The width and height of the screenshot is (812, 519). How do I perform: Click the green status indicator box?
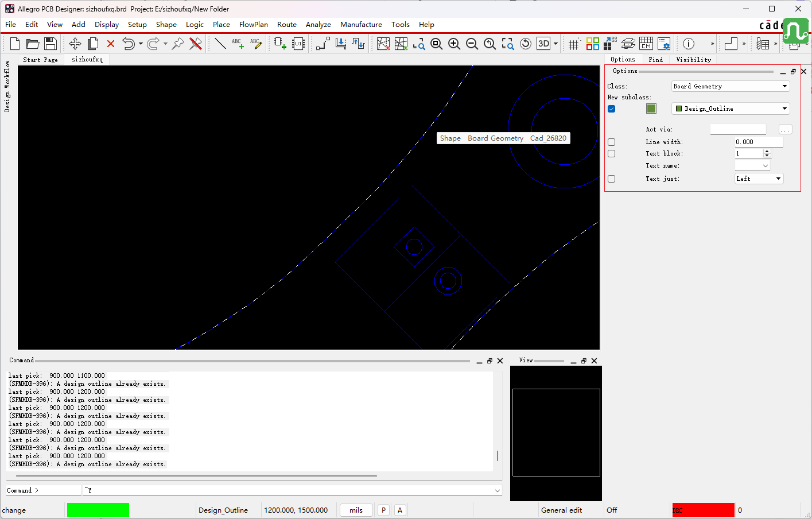click(x=98, y=510)
